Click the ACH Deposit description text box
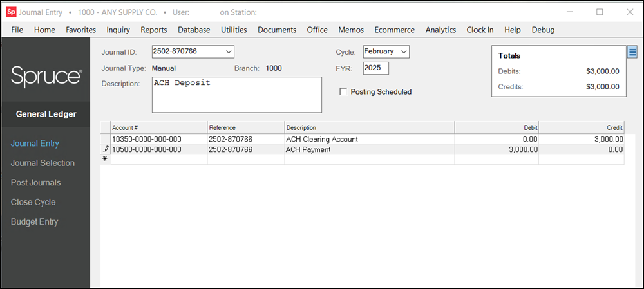Viewport: 644px width, 289px height. point(236,95)
